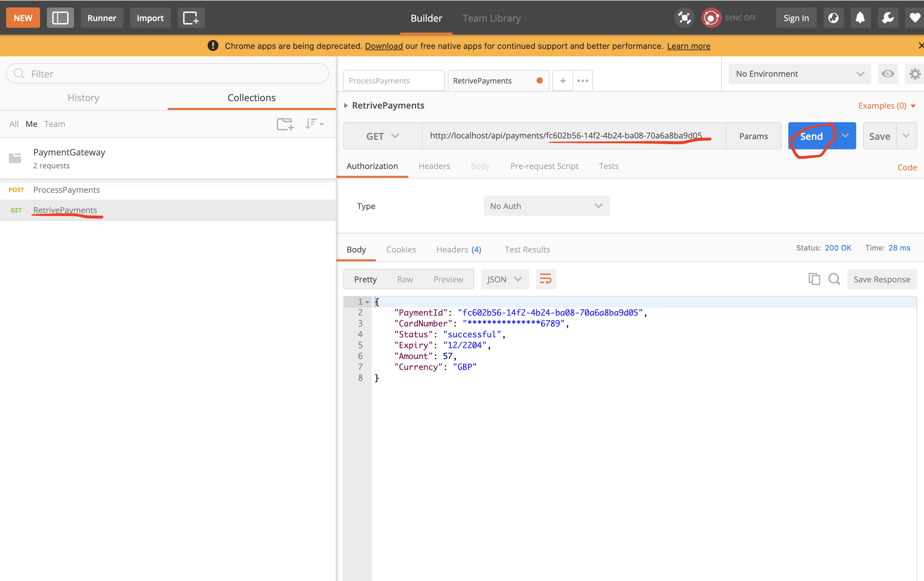Search within response using magnifier icon
This screenshot has height=581, width=924.
[x=834, y=279]
